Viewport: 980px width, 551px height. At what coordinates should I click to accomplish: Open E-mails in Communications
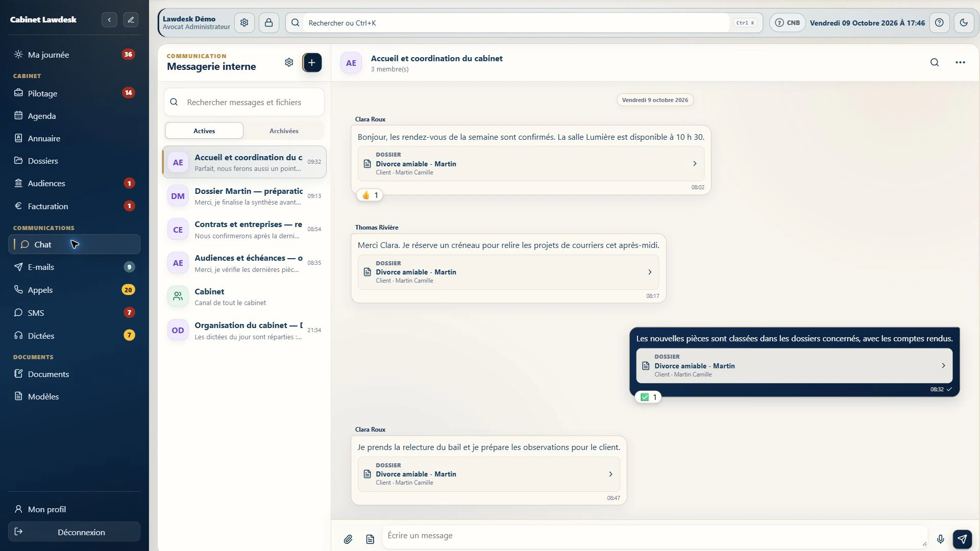coord(75,267)
